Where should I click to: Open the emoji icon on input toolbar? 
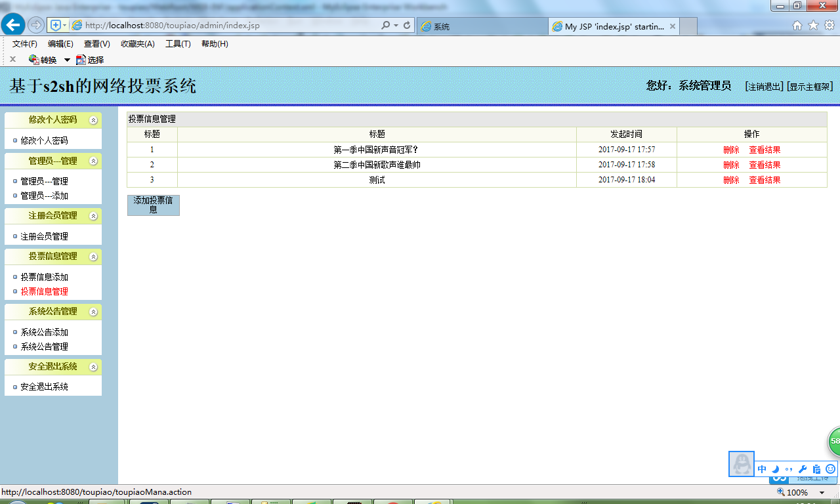coord(830,469)
